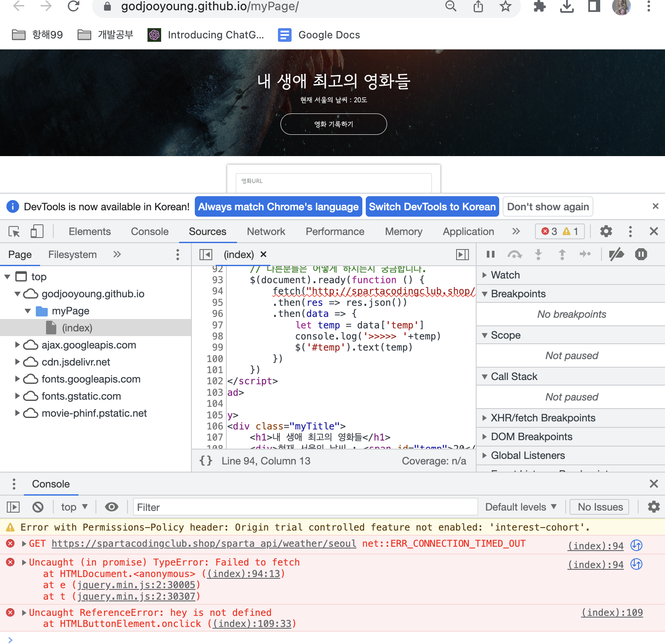665x644 pixels.
Task: Open DevTools settings gear
Action: point(606,231)
